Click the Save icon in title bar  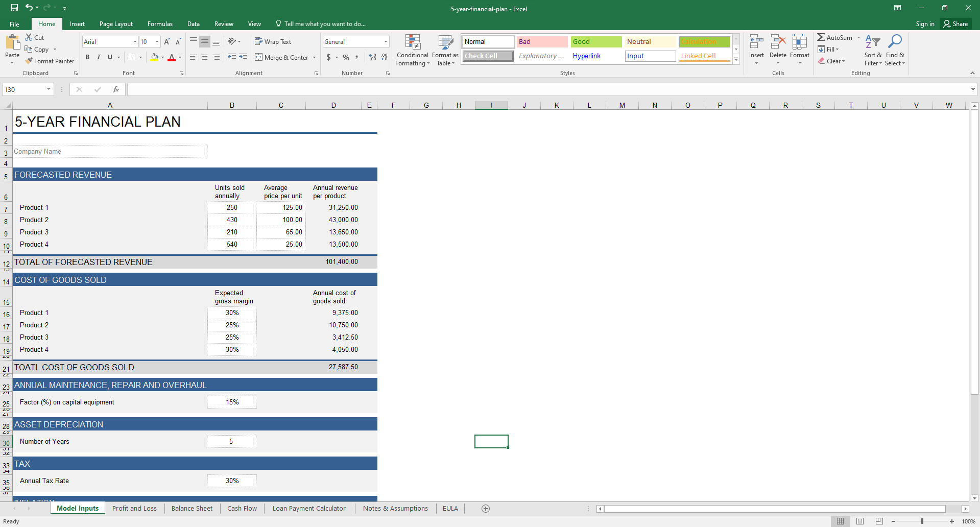point(14,8)
